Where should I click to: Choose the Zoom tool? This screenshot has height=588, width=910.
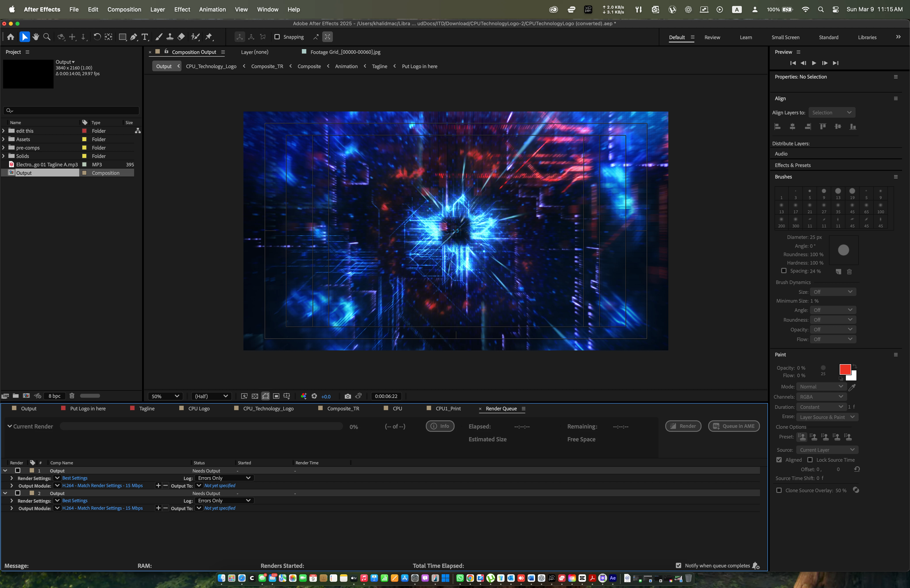[x=47, y=37]
